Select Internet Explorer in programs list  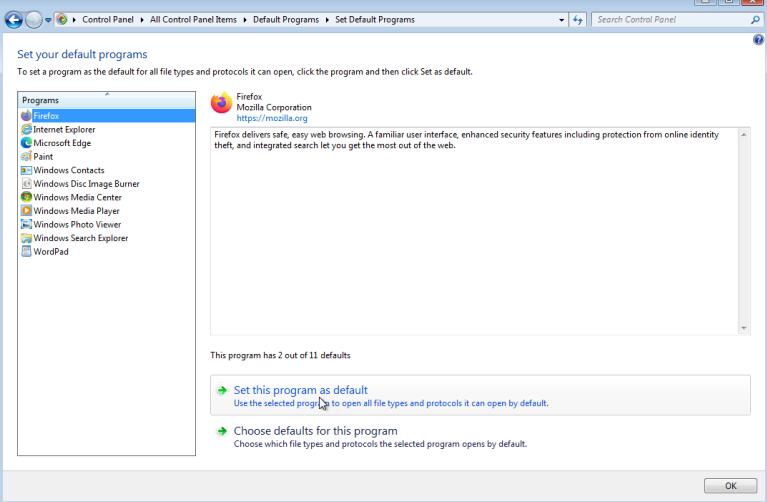[x=64, y=130]
